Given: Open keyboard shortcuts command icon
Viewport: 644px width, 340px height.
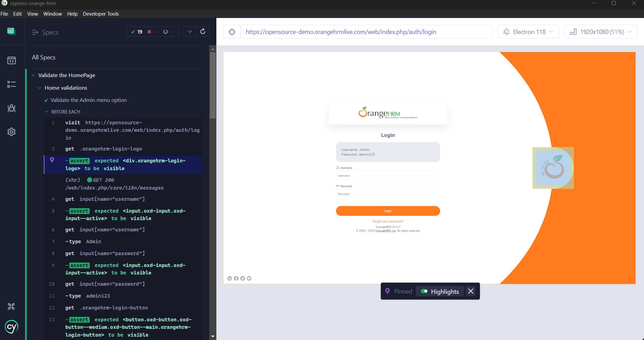Looking at the screenshot, I should pos(11,306).
